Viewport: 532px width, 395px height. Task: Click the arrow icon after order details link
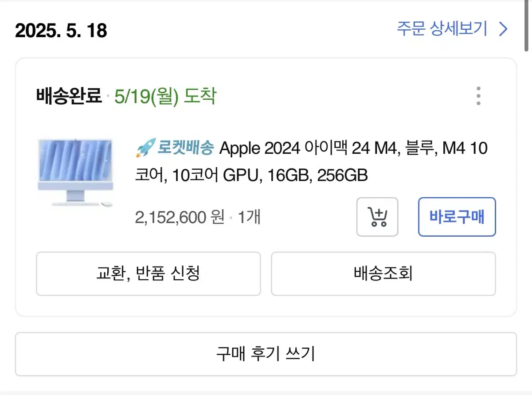pos(503,29)
